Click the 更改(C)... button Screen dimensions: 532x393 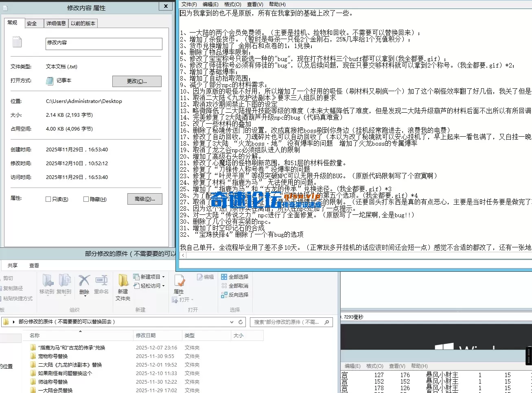137,81
